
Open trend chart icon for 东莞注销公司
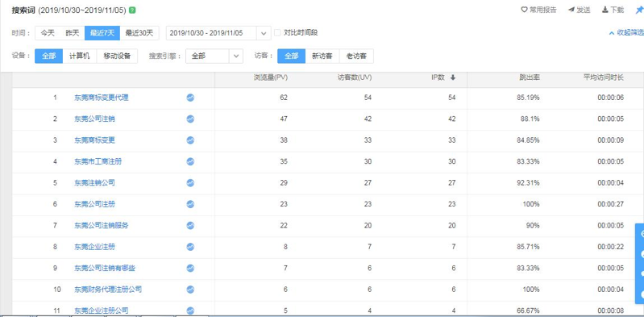190,183
